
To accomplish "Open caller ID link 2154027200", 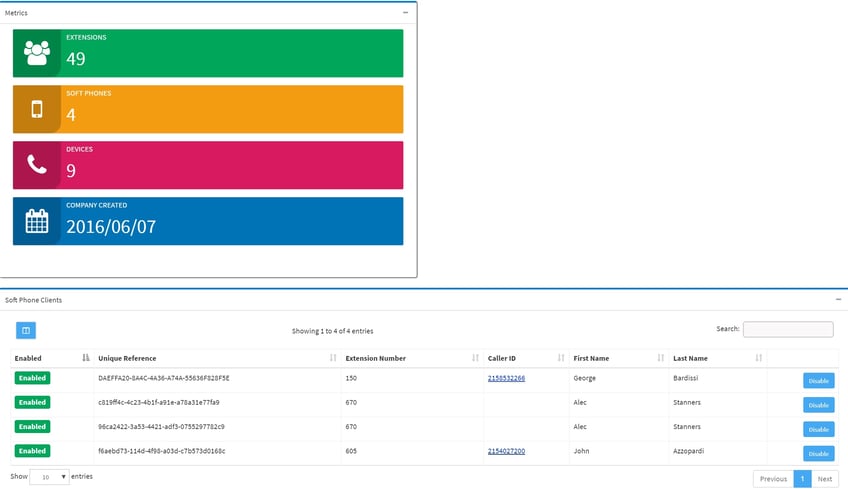I will [506, 451].
